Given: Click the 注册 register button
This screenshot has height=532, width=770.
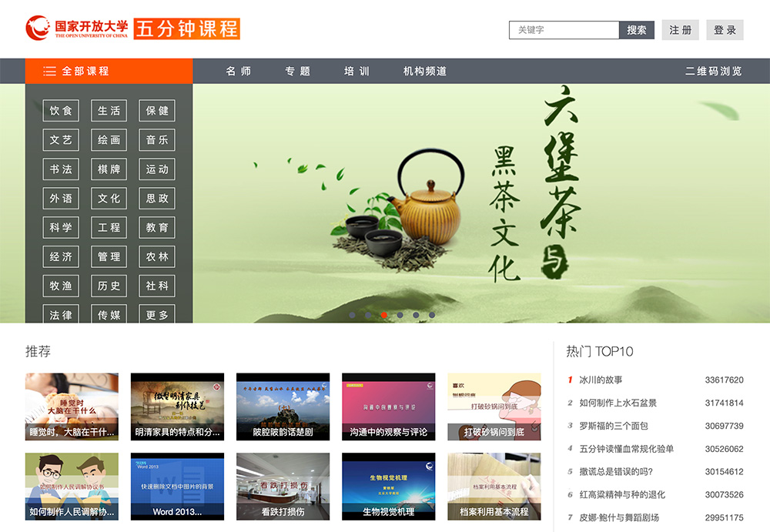Looking at the screenshot, I should [680, 30].
